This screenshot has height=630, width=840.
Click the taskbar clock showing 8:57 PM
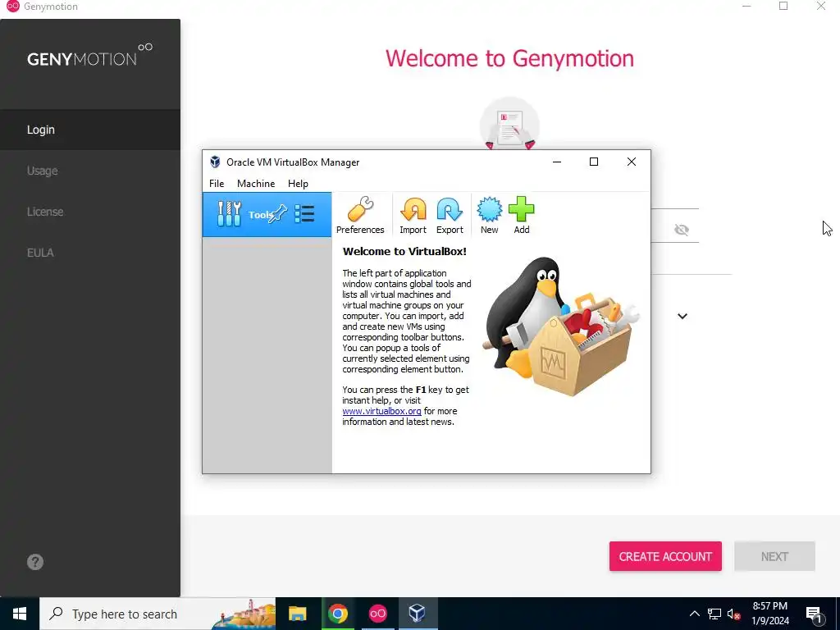click(x=769, y=614)
